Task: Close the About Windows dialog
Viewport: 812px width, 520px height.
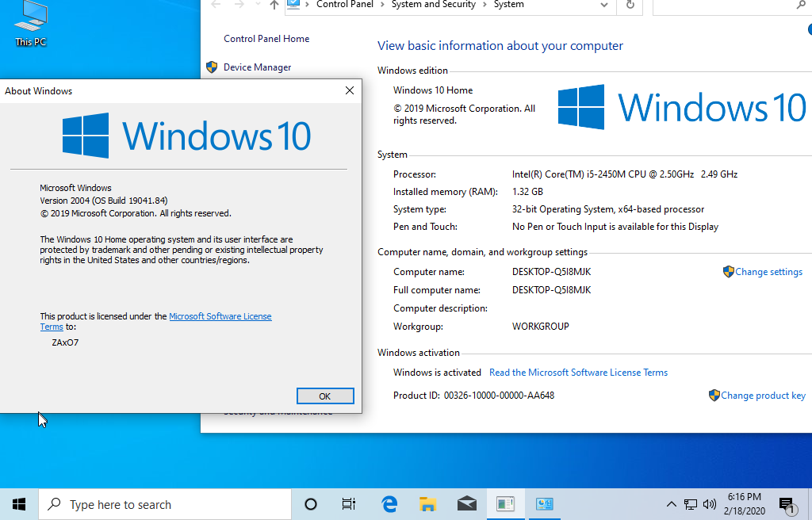Action: click(350, 90)
